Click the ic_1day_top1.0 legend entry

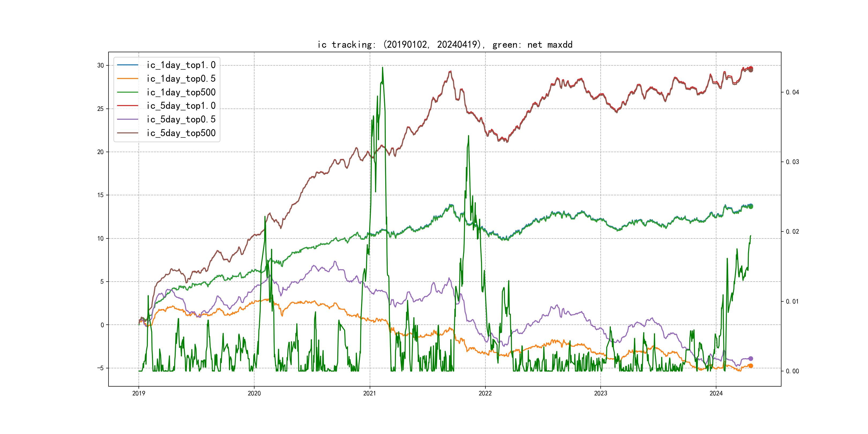point(181,65)
